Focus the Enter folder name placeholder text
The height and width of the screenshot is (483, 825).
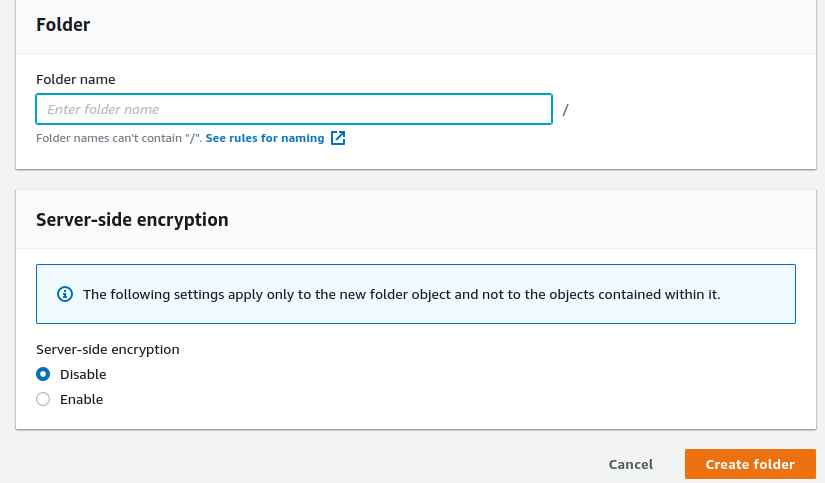103,109
